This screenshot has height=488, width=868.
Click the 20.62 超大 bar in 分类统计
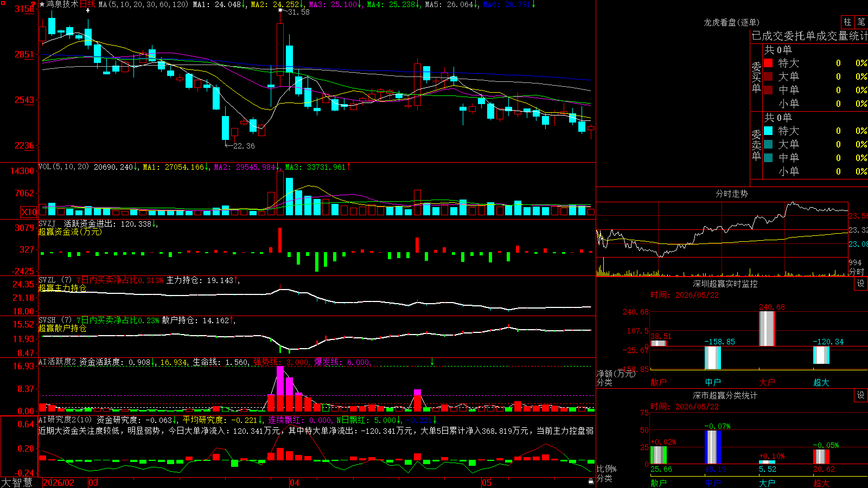click(821, 457)
